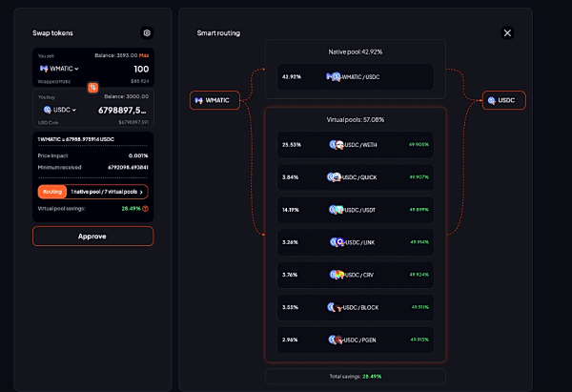Click the sell Balance: 3593.00 text
Viewport: 572px width, 392px height.
[116, 55]
